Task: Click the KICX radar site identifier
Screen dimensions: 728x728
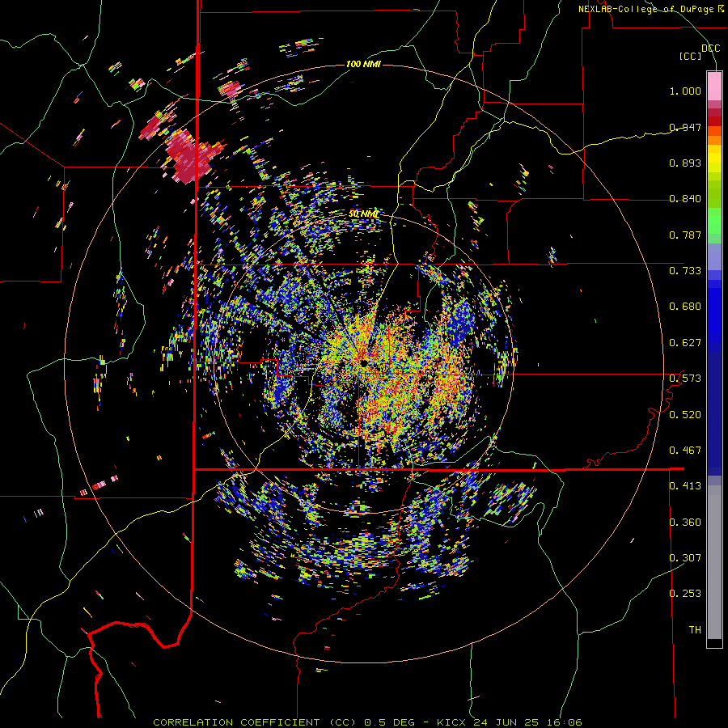Action: tap(451, 722)
